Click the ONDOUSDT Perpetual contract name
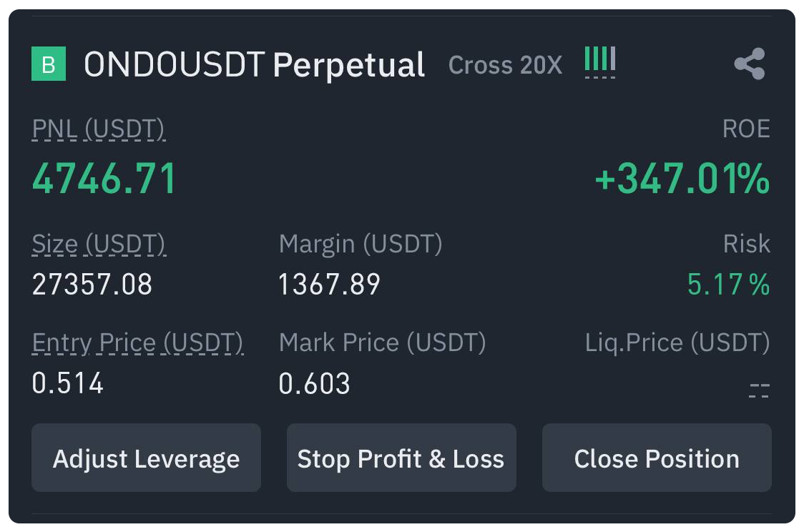The width and height of the screenshot is (804, 532). tap(255, 64)
